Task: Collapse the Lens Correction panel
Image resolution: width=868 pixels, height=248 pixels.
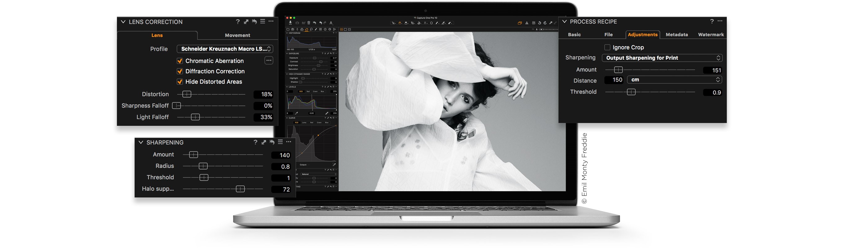Action: pyautogui.click(x=123, y=22)
